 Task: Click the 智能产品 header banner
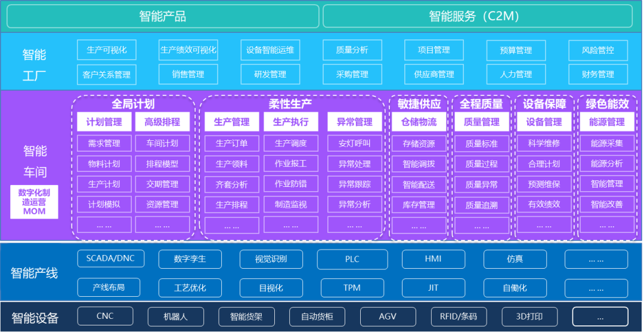coord(162,16)
